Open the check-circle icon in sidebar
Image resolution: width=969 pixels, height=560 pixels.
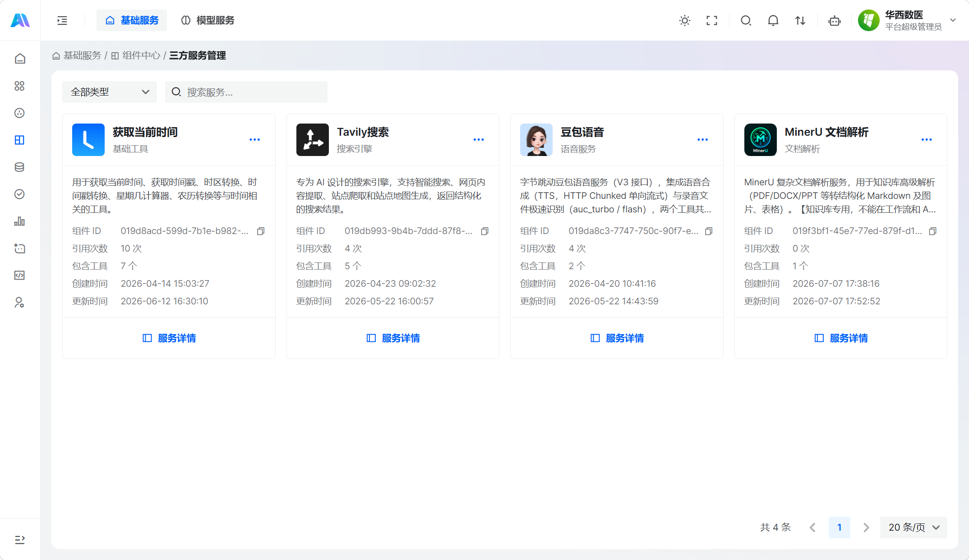click(x=19, y=194)
